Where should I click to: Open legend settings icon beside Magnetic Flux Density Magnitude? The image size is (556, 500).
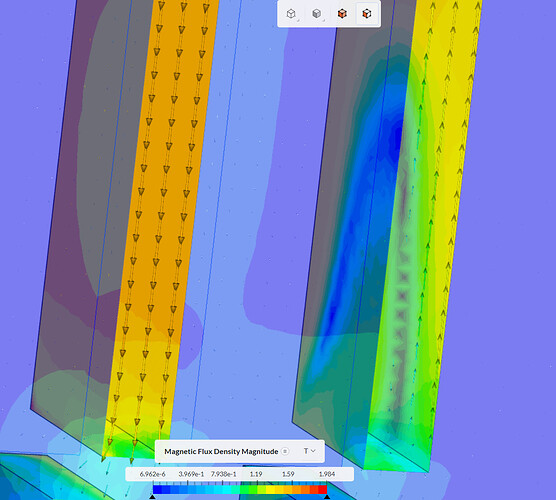pos(285,451)
